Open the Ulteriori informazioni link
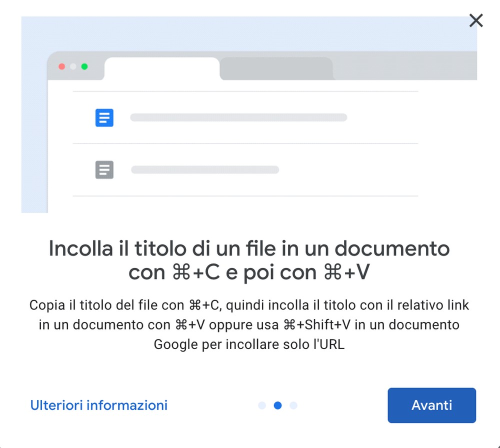The height and width of the screenshot is (448, 500). tap(99, 405)
